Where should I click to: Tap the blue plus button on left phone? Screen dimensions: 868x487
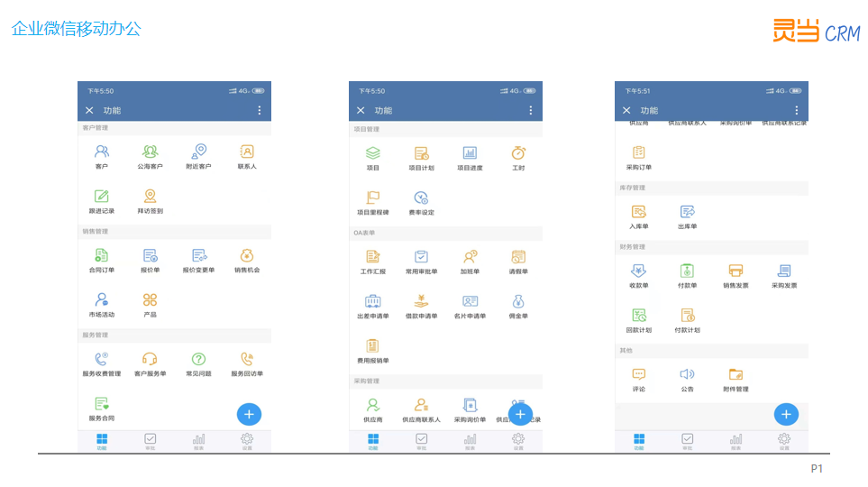[x=249, y=415]
